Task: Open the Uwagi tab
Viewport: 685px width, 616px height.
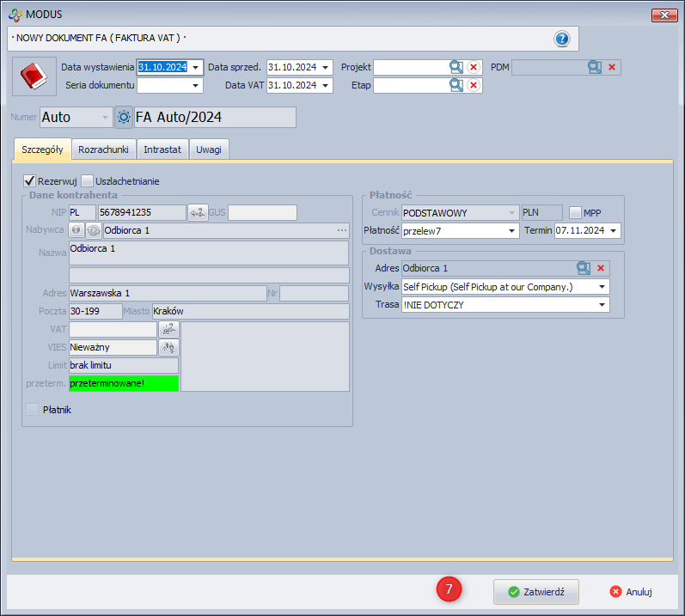Action: point(208,149)
